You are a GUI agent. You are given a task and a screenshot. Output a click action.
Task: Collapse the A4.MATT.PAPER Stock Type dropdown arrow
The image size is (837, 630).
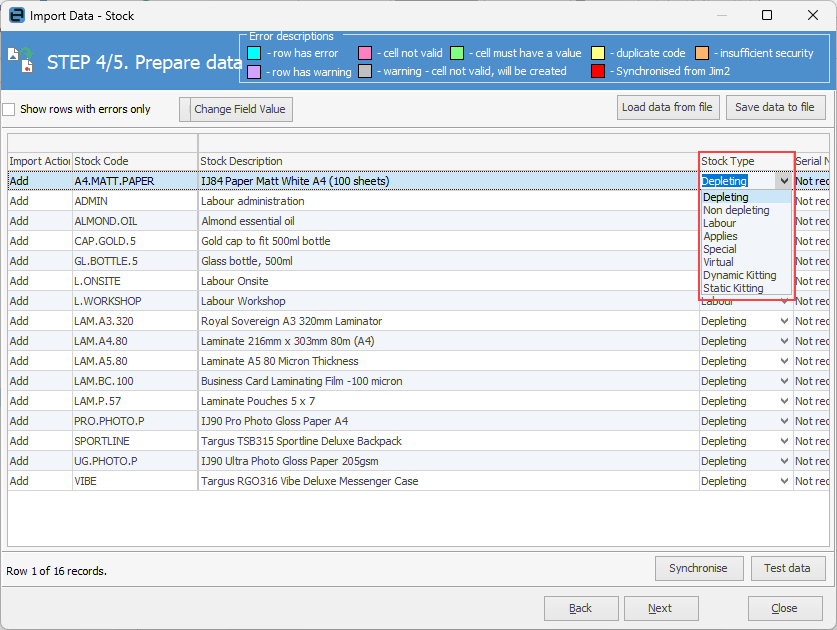click(784, 181)
